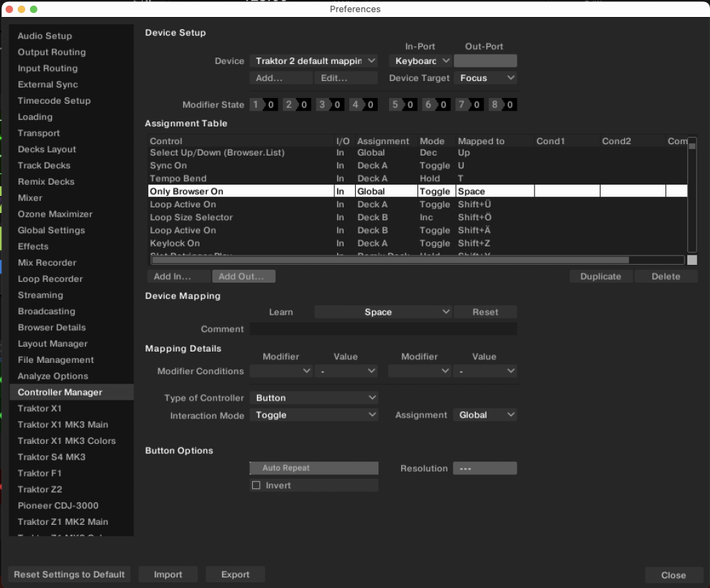Toggle Auto Repeat option

point(314,468)
